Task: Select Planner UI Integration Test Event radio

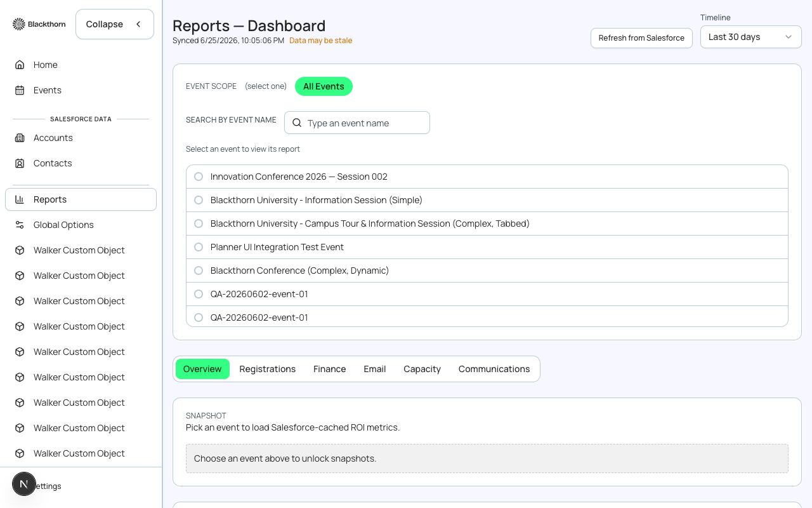Action: pyautogui.click(x=199, y=247)
